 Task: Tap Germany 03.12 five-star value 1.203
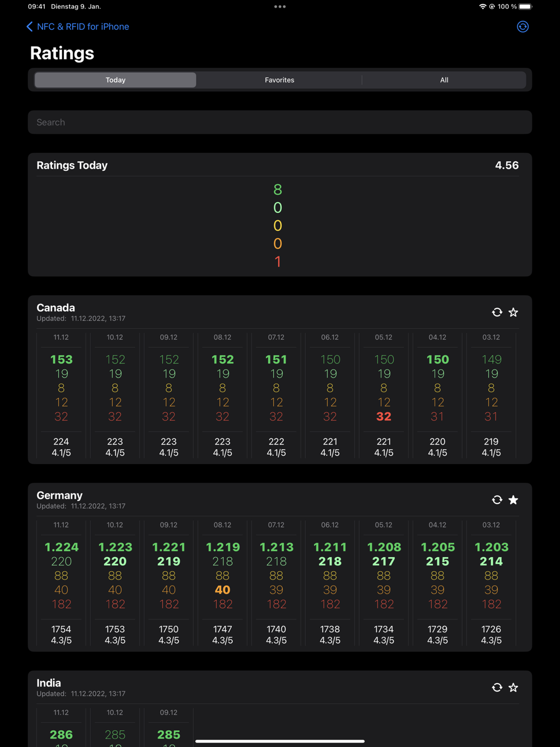coord(491,547)
